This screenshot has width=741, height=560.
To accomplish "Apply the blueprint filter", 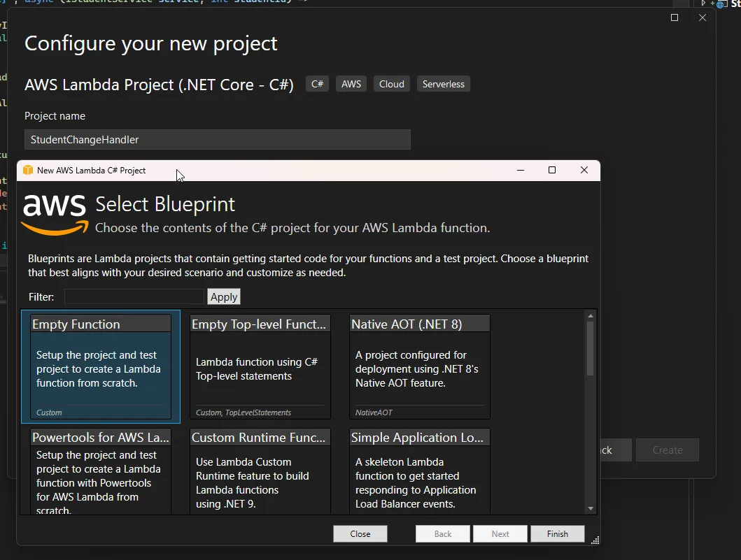I will (223, 296).
